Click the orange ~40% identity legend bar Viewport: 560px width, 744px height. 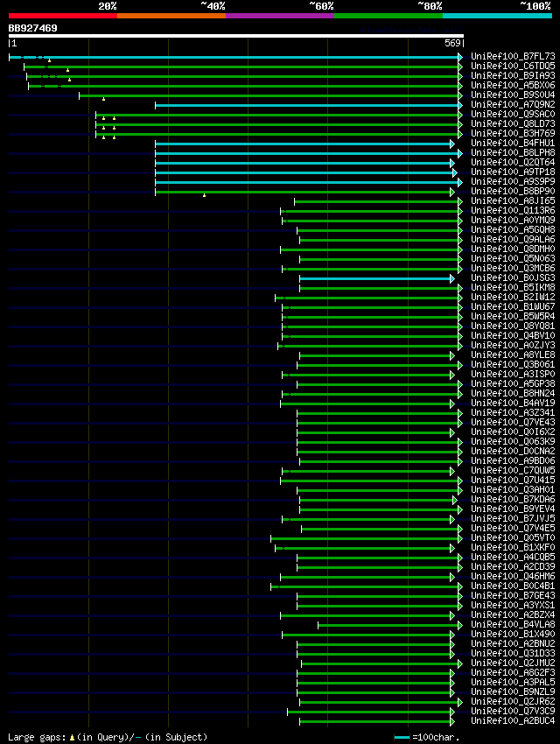coord(171,16)
